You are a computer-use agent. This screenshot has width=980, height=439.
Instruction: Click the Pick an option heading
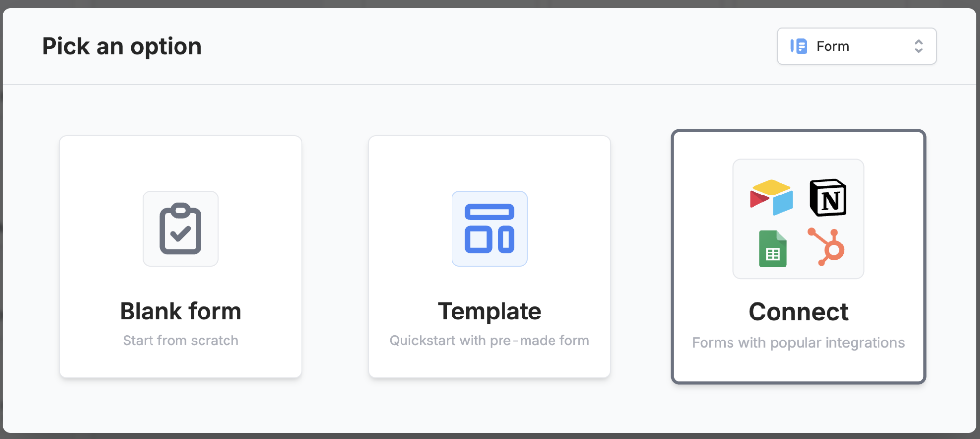click(x=121, y=46)
